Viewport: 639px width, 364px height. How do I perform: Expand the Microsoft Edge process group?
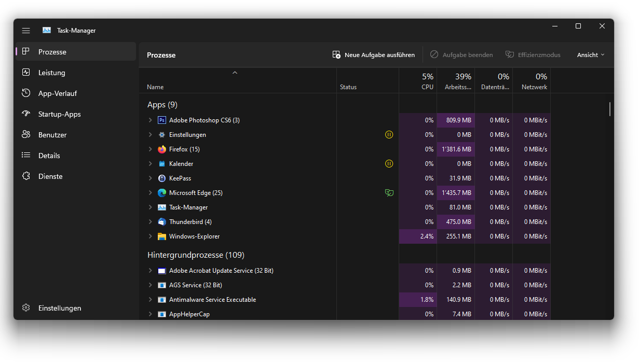pyautogui.click(x=151, y=193)
